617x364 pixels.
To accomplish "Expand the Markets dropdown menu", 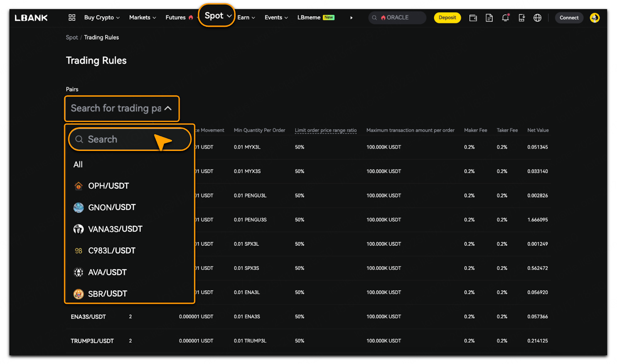I will click(x=142, y=18).
